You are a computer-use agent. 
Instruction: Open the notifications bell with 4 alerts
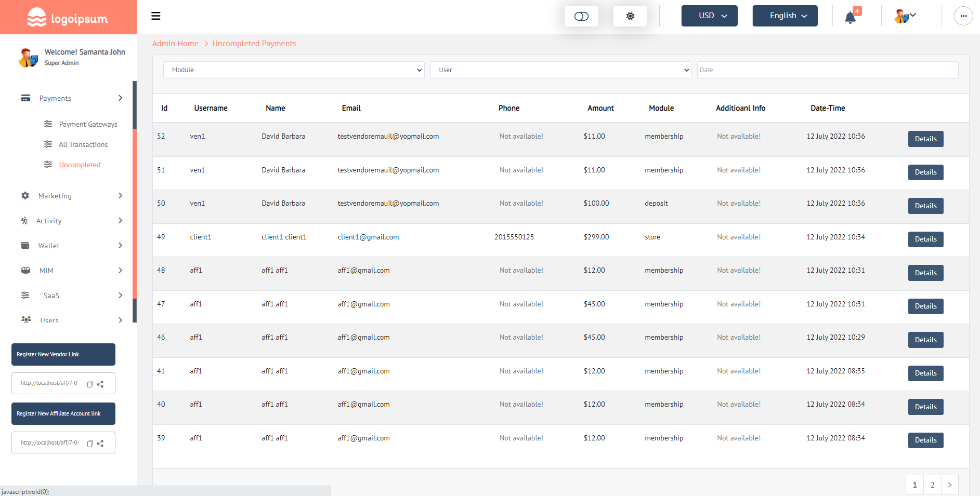[x=850, y=17]
